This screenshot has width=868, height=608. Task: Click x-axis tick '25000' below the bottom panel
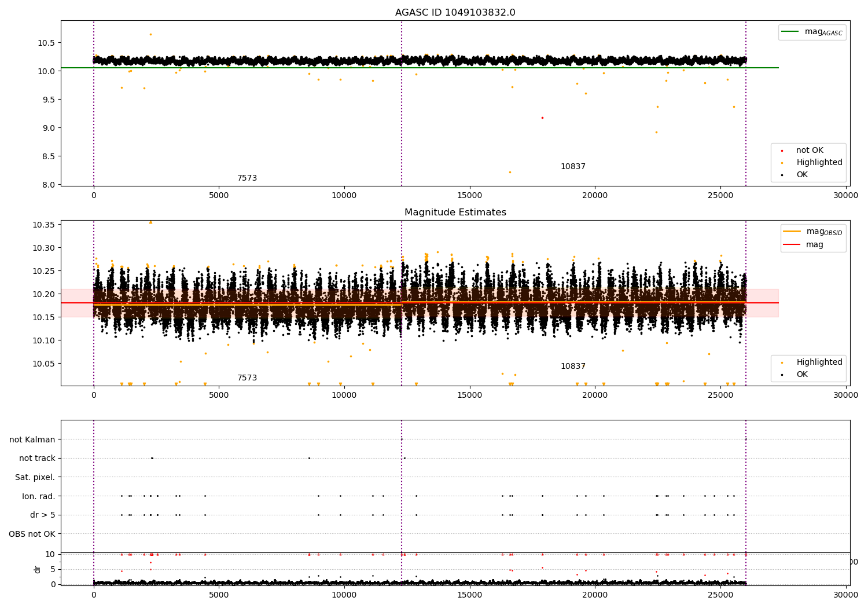[720, 595]
